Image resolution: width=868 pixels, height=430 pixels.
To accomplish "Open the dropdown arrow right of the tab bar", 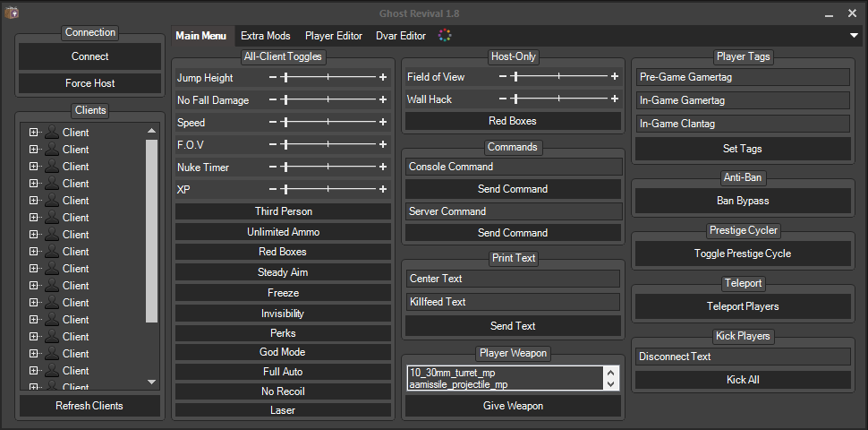I will point(855,36).
